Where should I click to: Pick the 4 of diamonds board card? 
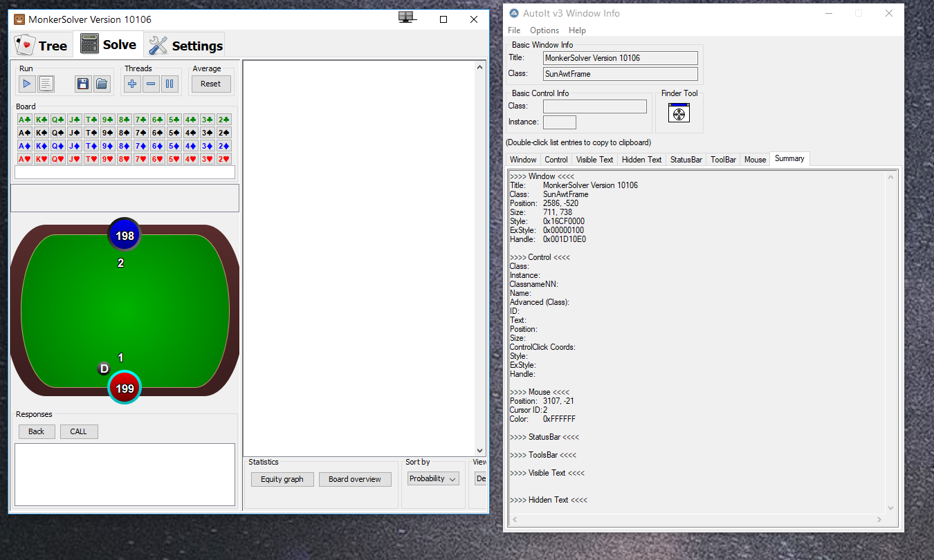coord(191,146)
